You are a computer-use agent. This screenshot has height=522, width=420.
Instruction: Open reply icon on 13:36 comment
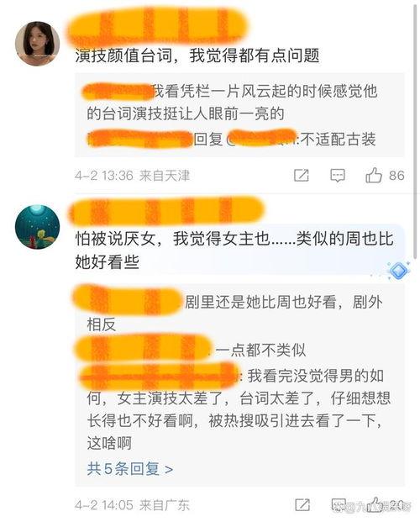point(338,176)
